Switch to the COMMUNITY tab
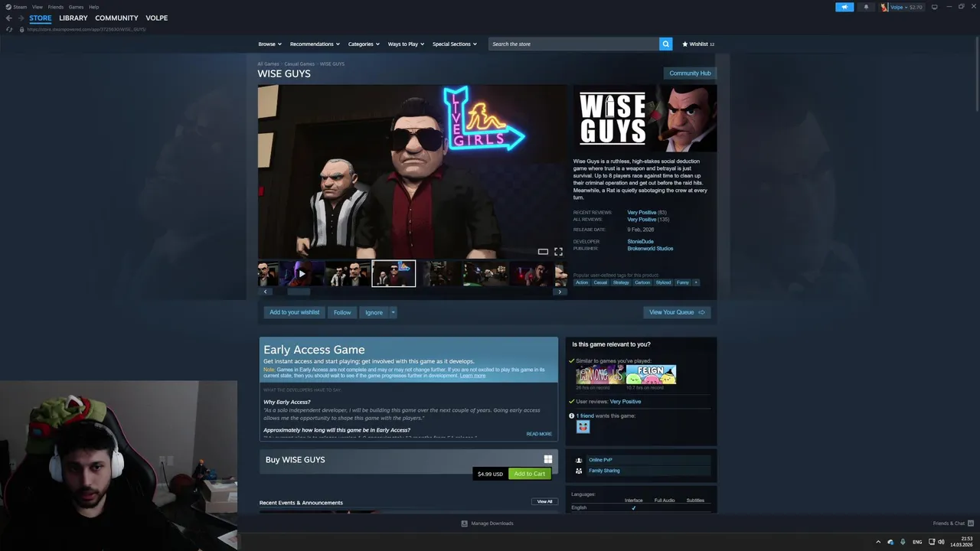 116,18
